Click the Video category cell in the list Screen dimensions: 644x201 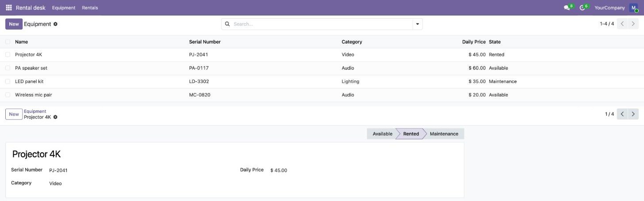tap(348, 54)
